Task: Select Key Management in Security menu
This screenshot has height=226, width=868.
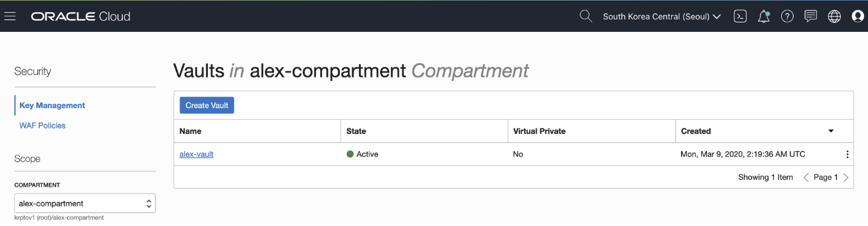Action: pos(52,106)
